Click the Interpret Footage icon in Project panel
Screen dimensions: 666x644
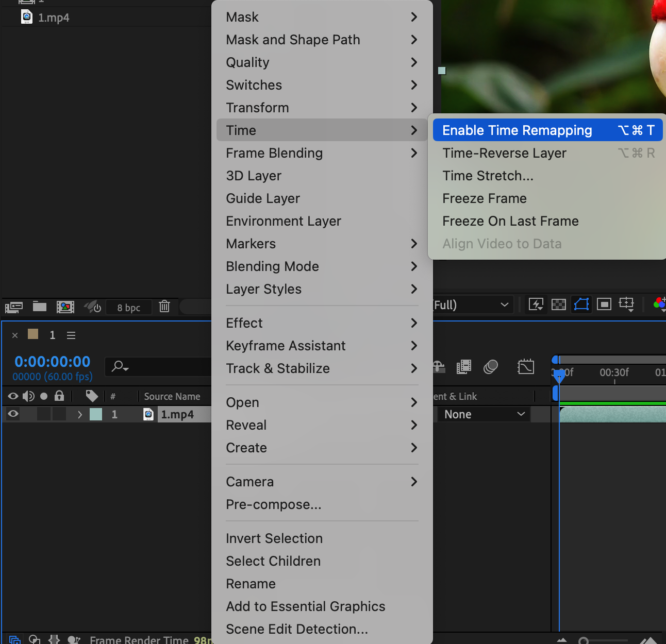click(x=13, y=307)
